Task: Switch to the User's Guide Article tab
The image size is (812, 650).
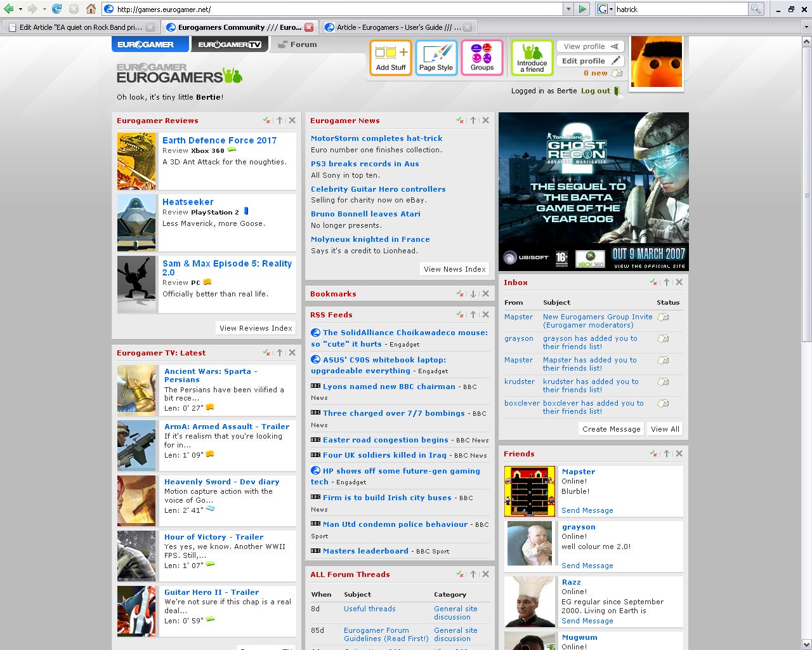Action: coord(398,27)
